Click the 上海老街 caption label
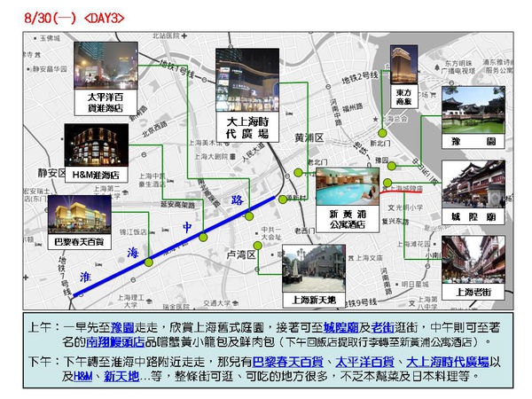The width and height of the screenshot is (532, 399). point(473,292)
